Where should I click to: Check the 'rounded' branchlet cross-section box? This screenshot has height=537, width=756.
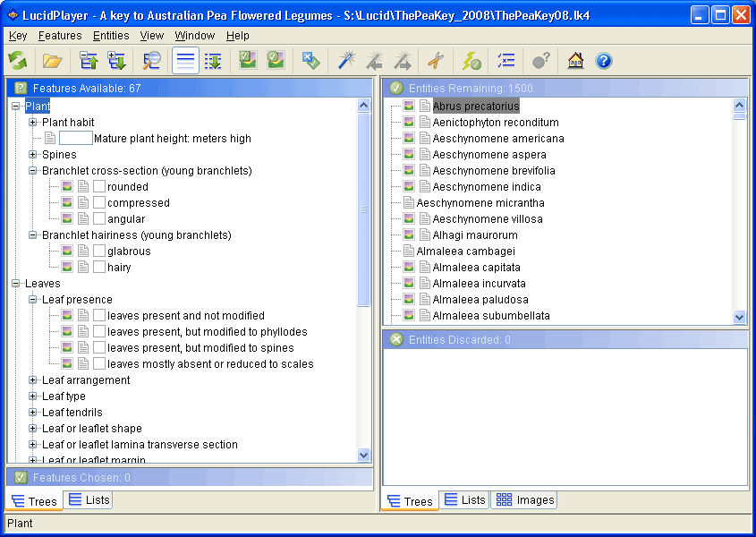[x=99, y=187]
